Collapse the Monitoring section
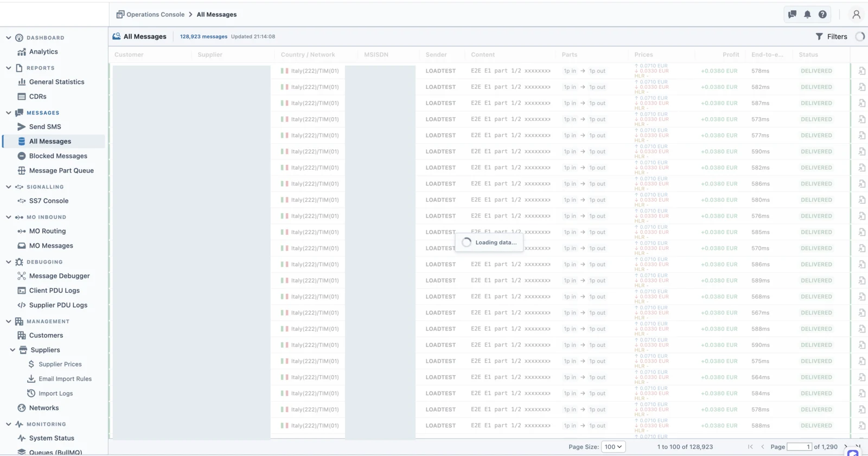868x456 pixels. point(9,425)
